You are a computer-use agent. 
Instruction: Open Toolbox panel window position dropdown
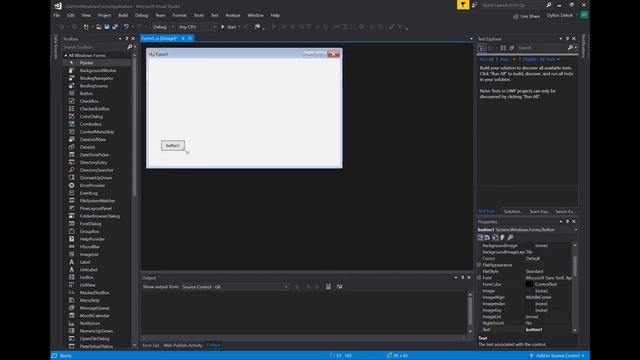(x=120, y=39)
